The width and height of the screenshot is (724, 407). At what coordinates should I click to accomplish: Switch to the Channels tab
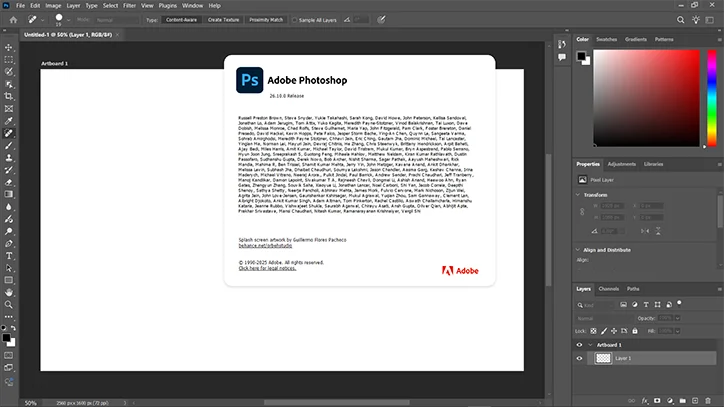pos(608,289)
